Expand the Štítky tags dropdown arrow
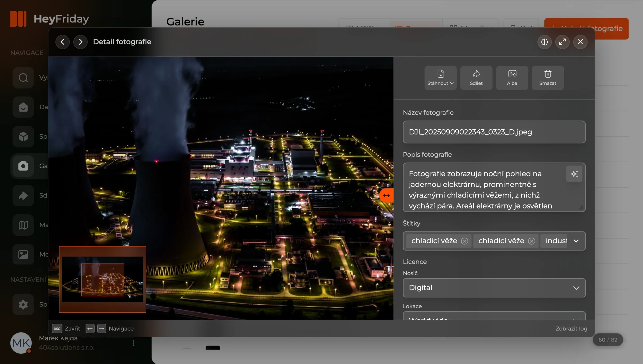The image size is (643, 364). (576, 241)
